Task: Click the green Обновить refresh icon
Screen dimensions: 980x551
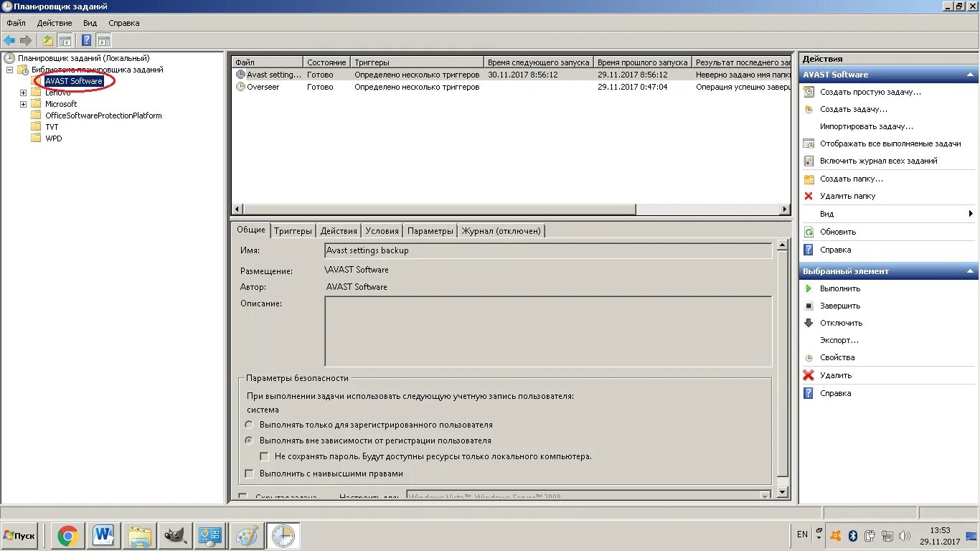Action: [809, 232]
